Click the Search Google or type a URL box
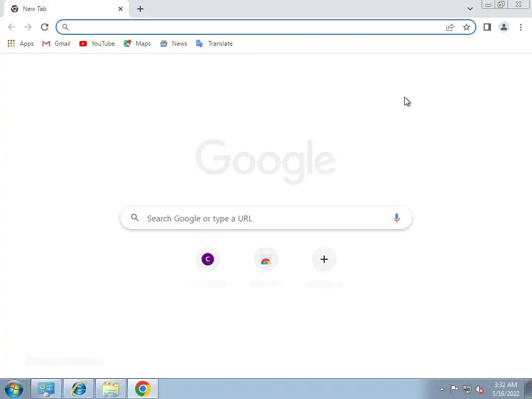The width and height of the screenshot is (532, 399). pyautogui.click(x=266, y=218)
